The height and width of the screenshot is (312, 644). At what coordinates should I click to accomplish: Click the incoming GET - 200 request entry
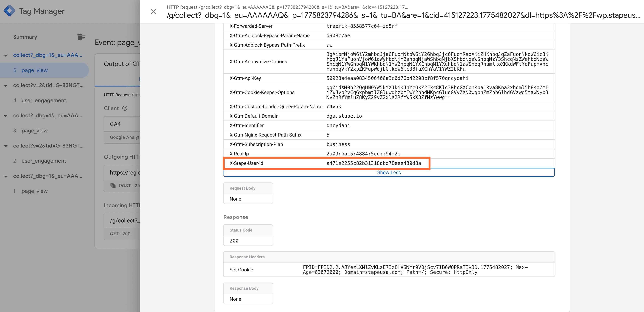point(120,234)
